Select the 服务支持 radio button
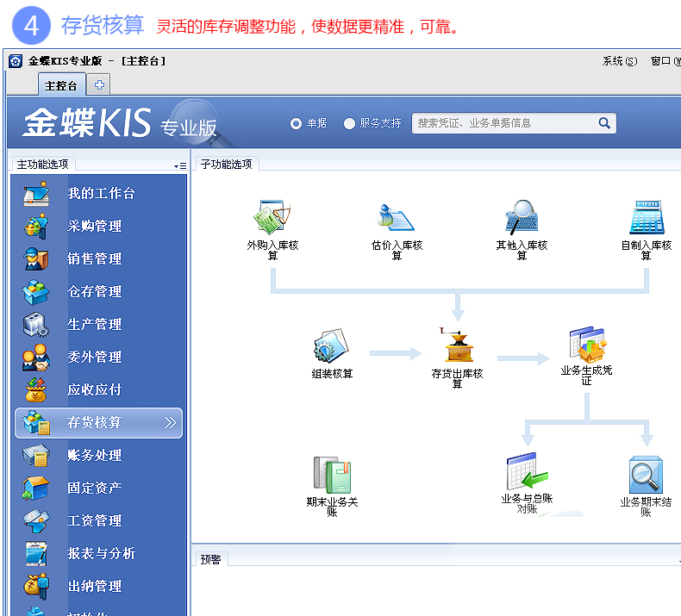The height and width of the screenshot is (616, 681). tap(349, 124)
